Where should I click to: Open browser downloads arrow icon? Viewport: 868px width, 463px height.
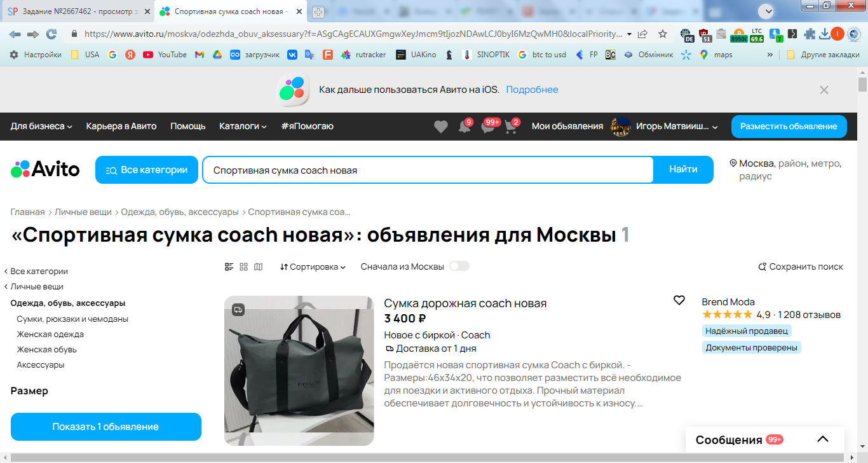pyautogui.click(x=825, y=34)
